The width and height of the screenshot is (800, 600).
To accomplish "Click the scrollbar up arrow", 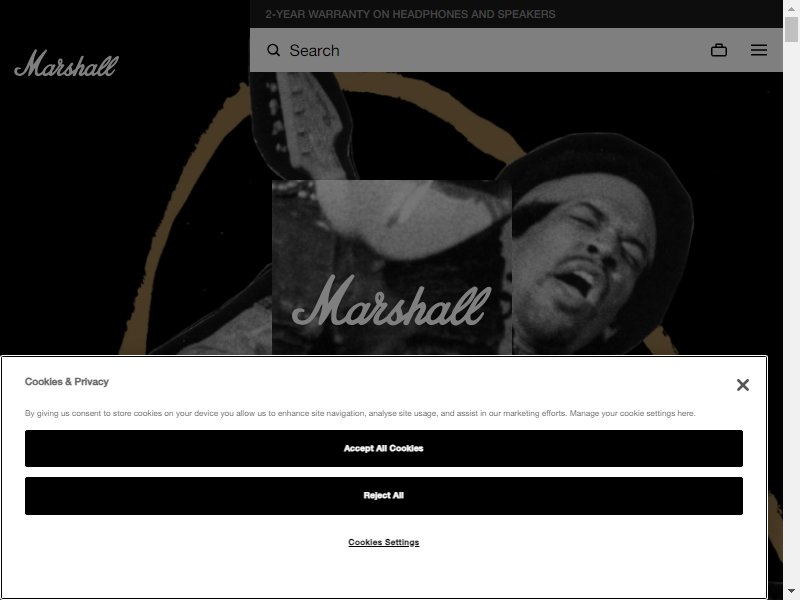I will click(791, 8).
